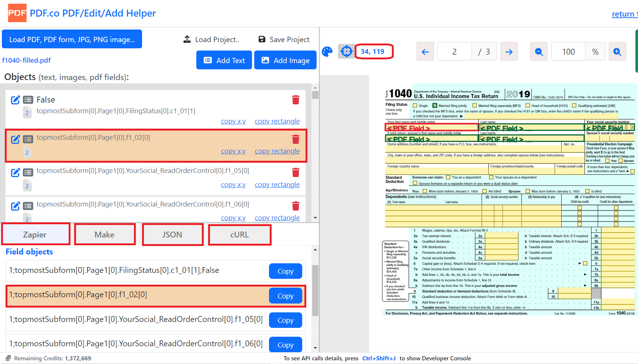Image resolution: width=638 pixels, height=364 pixels.
Task: Zoom out with the magnifier minus
Action: (x=539, y=52)
